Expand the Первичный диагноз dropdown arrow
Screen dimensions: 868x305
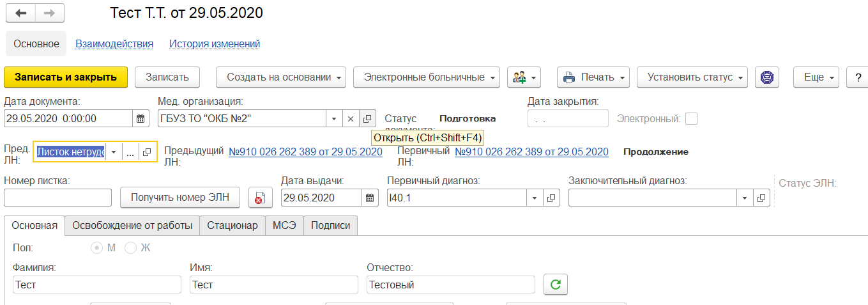pyautogui.click(x=535, y=198)
